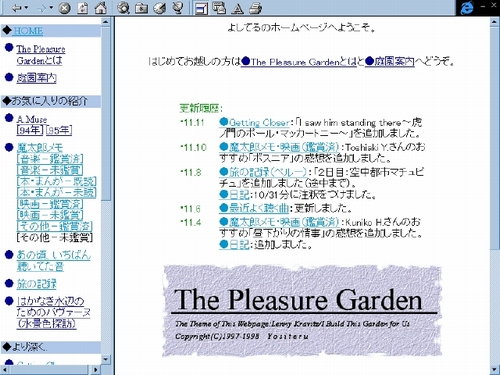Screen dimensions: 500x375
Task: Open 魔太郎メモ・映画(鑑賞済) link in 11.10 entry
Action: pos(279,147)
